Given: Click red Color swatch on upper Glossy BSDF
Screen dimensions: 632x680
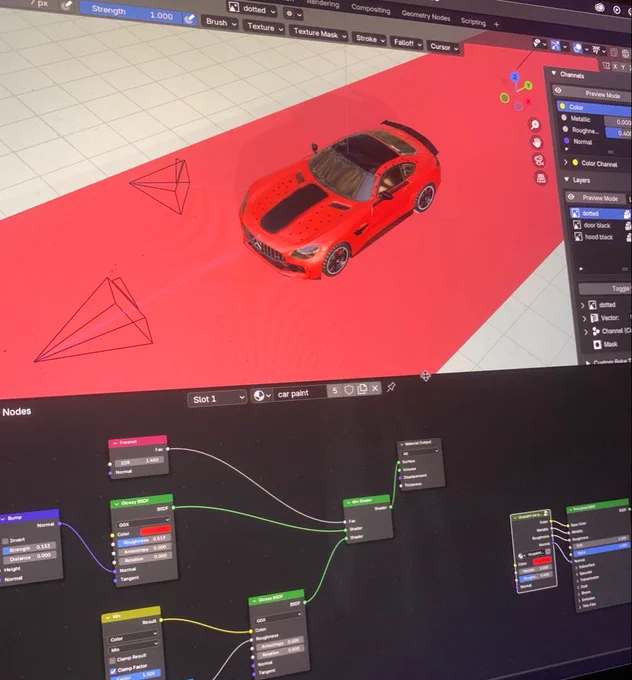Looking at the screenshot, I should pyautogui.click(x=155, y=530).
